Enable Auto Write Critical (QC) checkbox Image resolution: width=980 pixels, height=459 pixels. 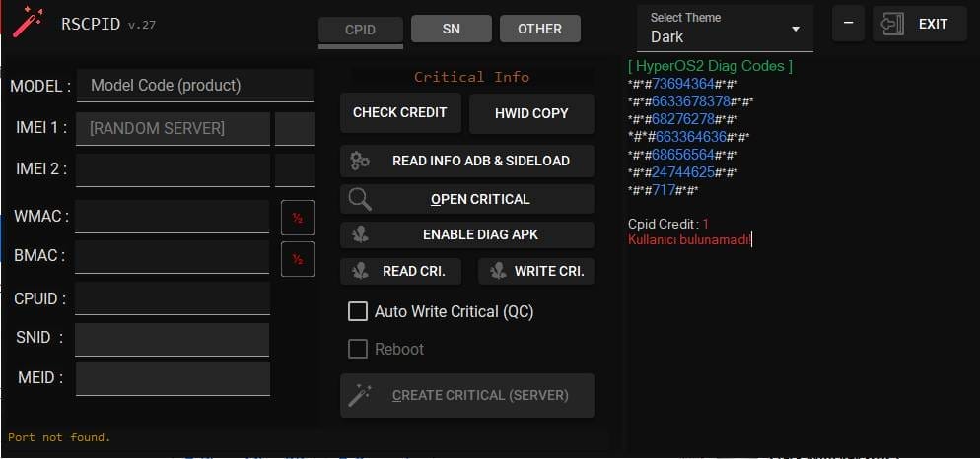[358, 312]
